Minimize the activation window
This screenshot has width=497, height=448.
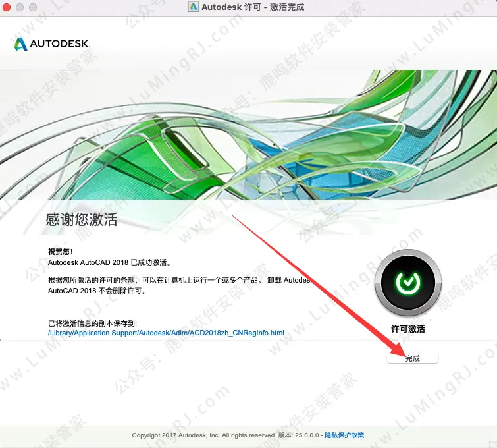20,7
